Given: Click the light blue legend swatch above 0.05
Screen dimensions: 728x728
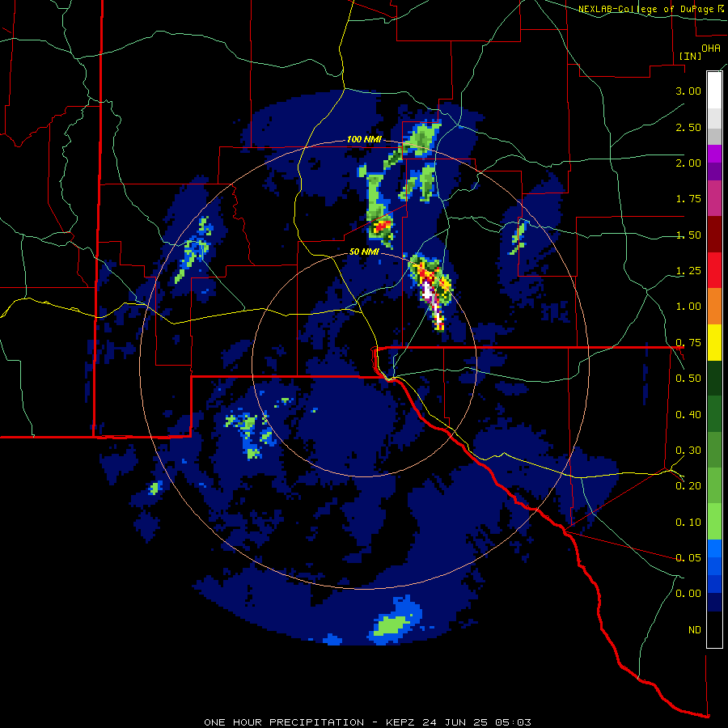Looking at the screenshot, I should point(714,548).
